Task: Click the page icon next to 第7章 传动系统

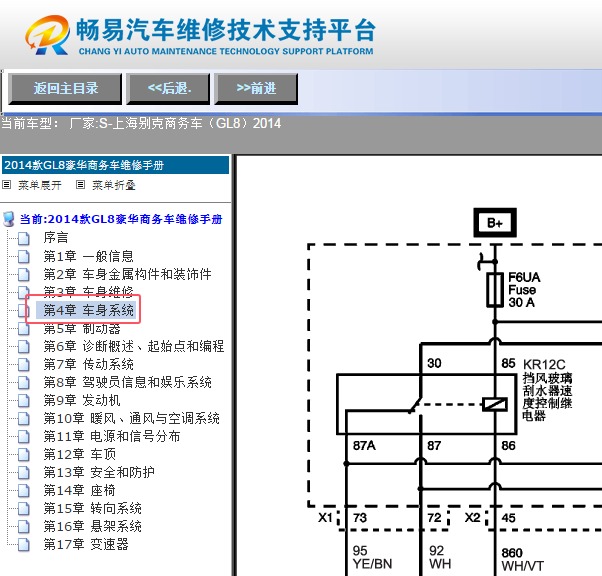Action: click(24, 365)
